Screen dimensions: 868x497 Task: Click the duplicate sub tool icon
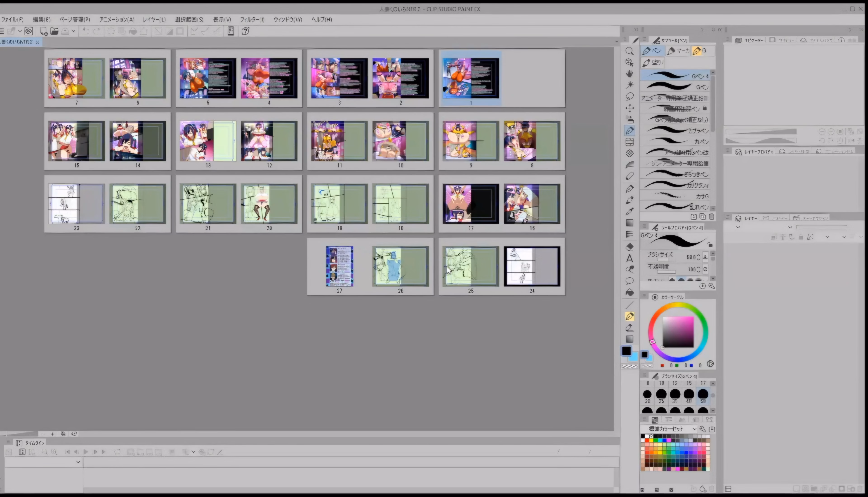tap(703, 217)
